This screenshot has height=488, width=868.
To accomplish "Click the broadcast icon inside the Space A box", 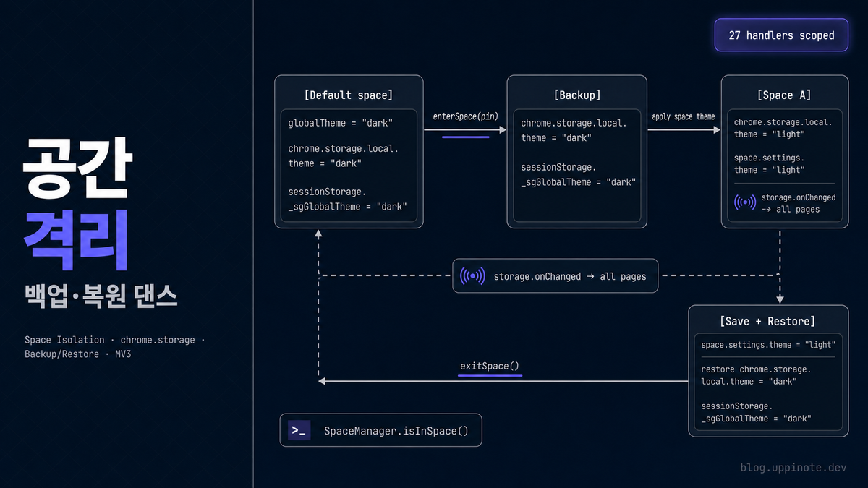I will click(745, 202).
